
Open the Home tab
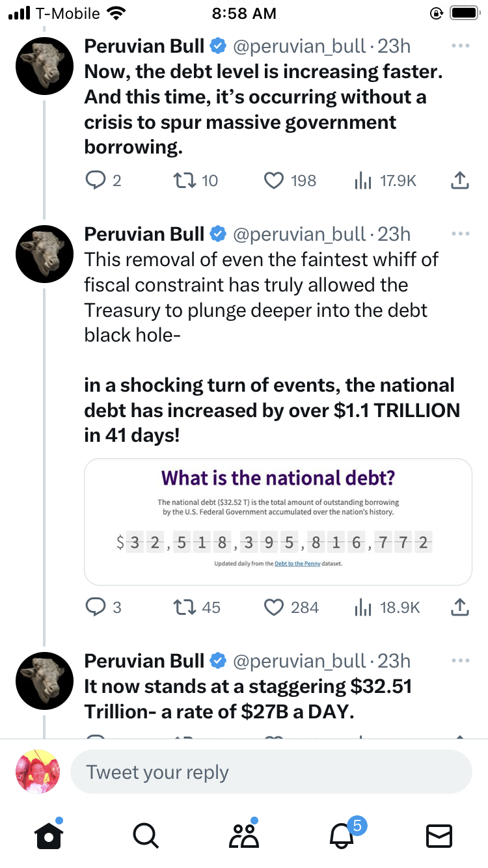point(49,835)
